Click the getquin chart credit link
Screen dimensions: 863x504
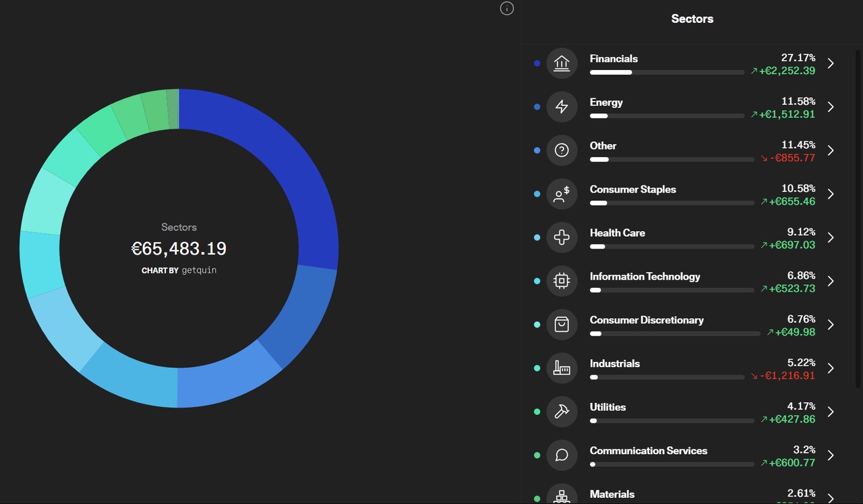199,270
